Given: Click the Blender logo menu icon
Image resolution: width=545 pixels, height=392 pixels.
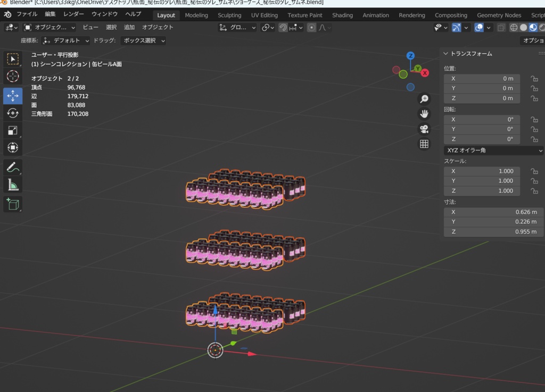Looking at the screenshot, I should pyautogui.click(x=7, y=14).
